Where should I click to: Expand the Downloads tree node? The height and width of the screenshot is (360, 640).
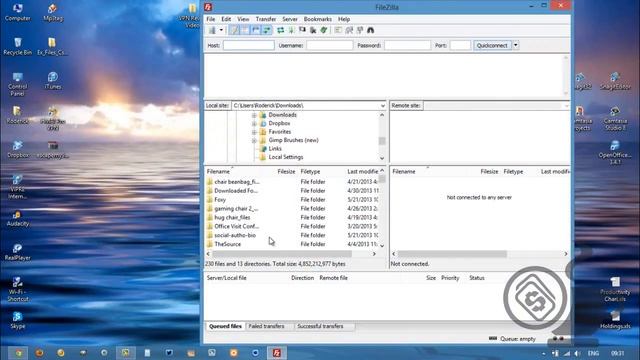[x=254, y=115]
